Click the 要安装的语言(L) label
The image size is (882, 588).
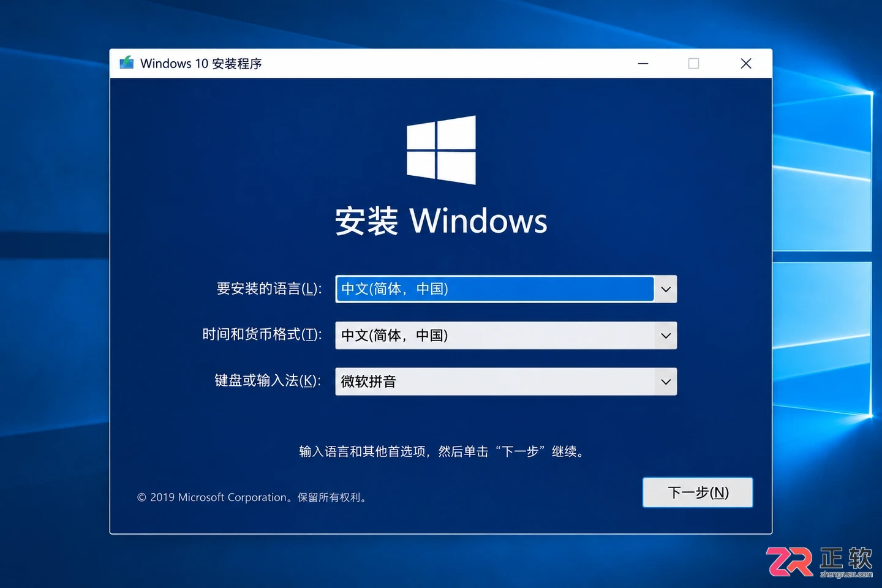[x=269, y=288]
